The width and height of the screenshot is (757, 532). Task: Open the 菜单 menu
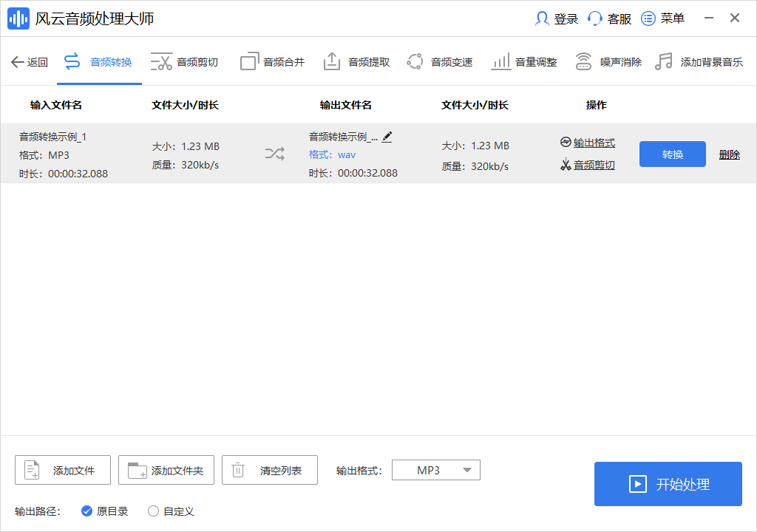point(662,18)
